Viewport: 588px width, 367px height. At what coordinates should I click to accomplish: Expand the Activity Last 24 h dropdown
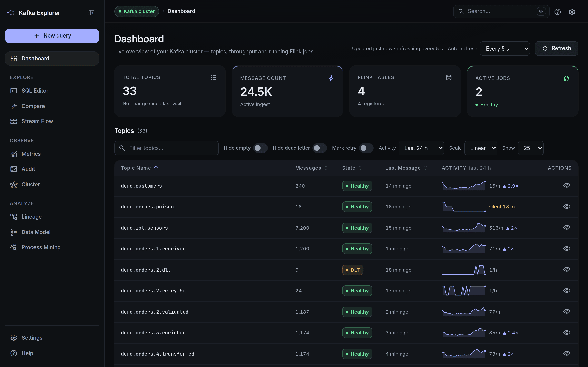click(421, 148)
